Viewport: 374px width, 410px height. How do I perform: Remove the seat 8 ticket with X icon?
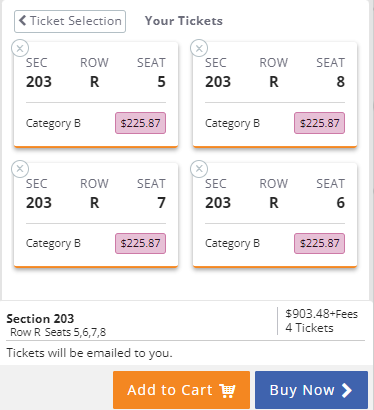coord(199,48)
